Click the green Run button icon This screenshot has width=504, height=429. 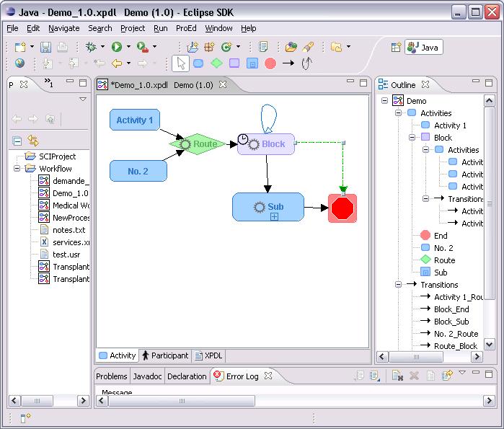click(116, 47)
